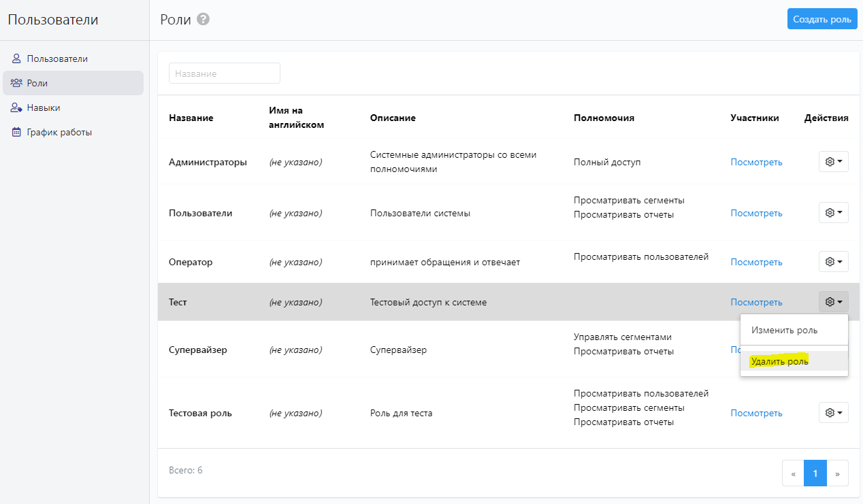View participants of Пользователи role
The height and width of the screenshot is (504, 863).
click(x=756, y=213)
